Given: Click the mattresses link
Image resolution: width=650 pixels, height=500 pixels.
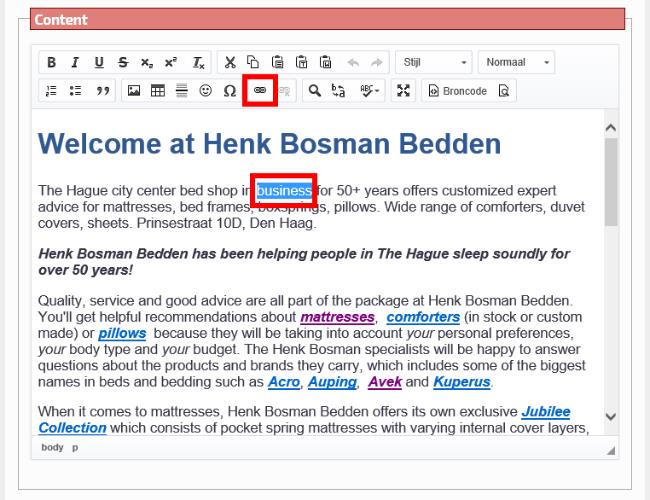Looking at the screenshot, I should pyautogui.click(x=337, y=317).
